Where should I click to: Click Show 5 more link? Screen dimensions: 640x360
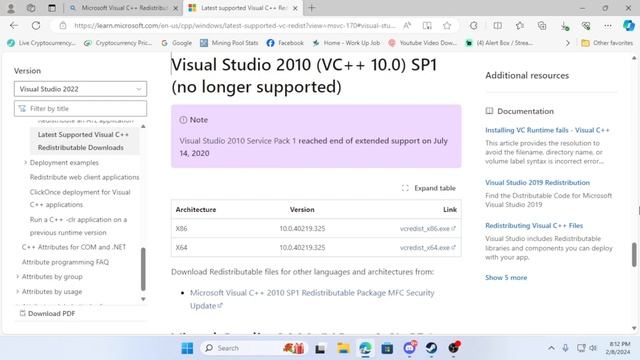[506, 278]
